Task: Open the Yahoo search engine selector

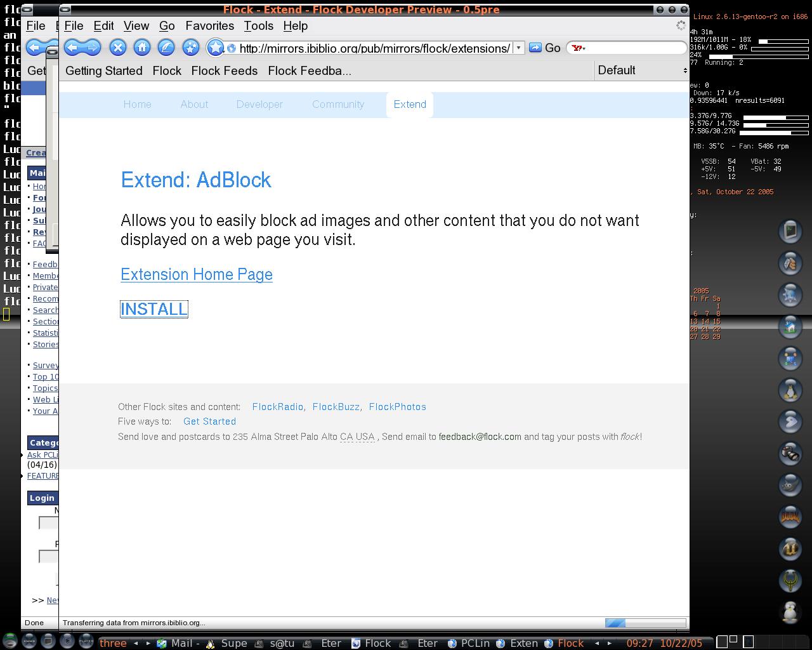Action: (578, 48)
